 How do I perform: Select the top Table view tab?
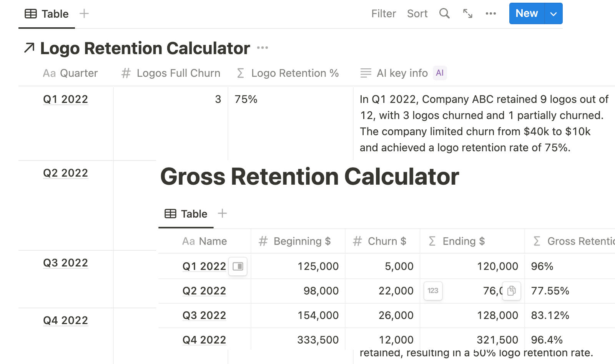(x=47, y=14)
